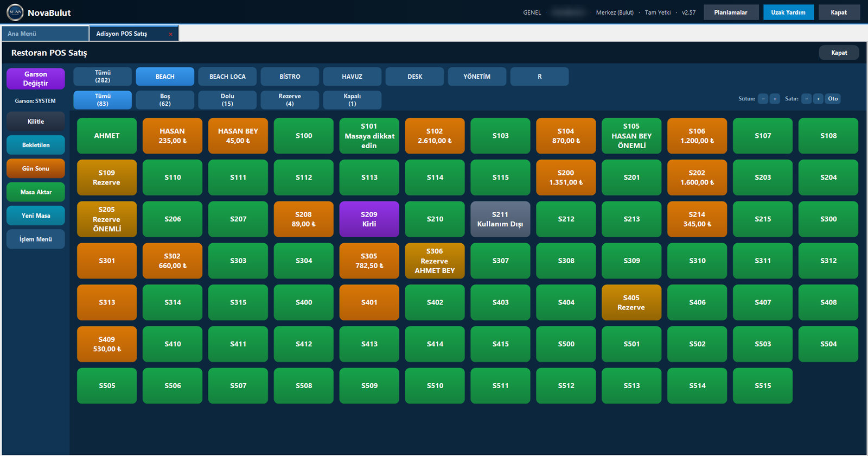Click the Uzak Yardım button
The image size is (868, 456).
pos(788,12)
